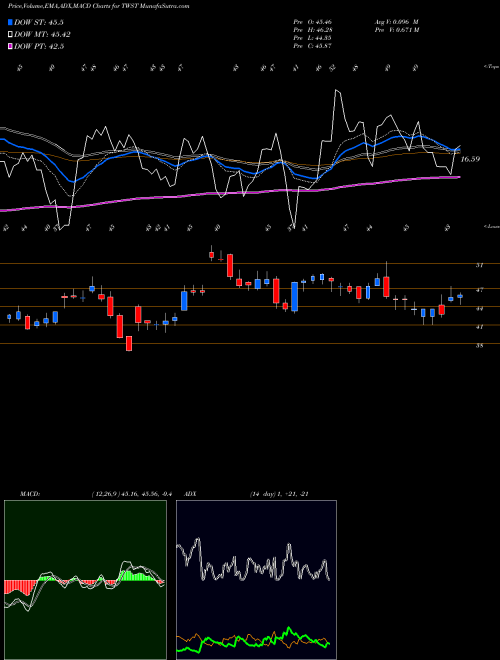Click the 16.59 value beside the EMA lines

tap(470, 159)
